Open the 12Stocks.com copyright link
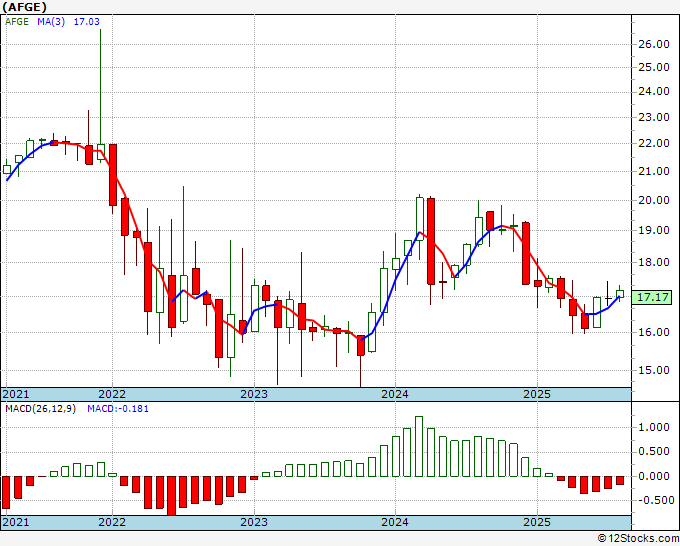 638,539
